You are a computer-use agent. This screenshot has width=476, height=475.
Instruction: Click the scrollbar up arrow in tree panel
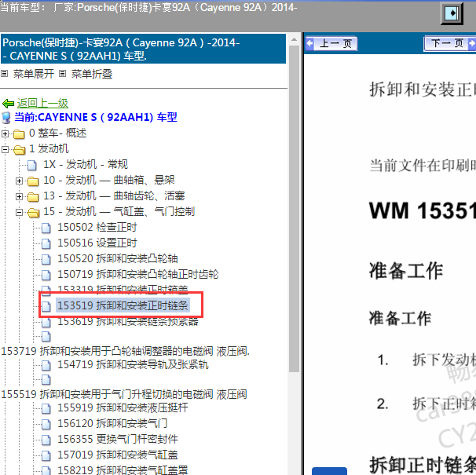294,40
